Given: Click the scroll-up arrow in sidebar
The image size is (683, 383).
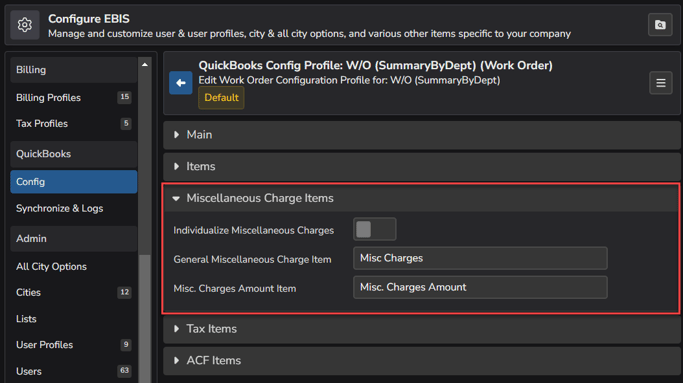Looking at the screenshot, I should [x=145, y=65].
